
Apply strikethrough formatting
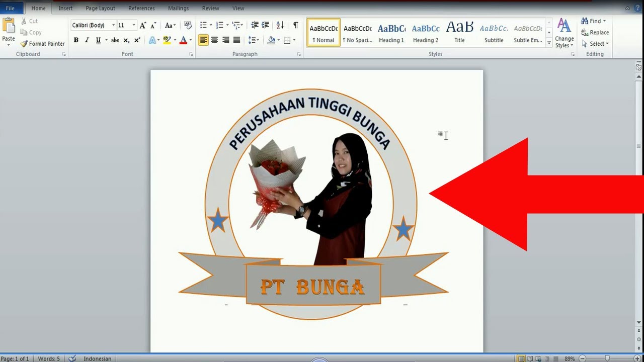pos(115,40)
